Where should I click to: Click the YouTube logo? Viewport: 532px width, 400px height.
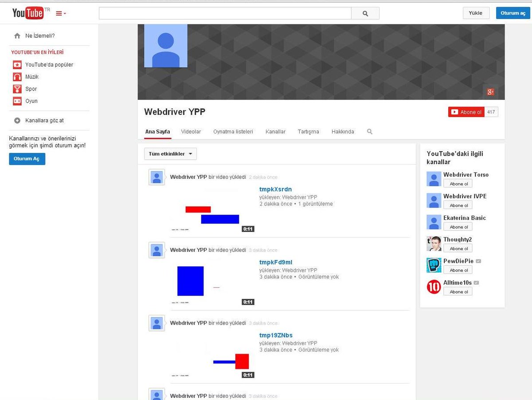pyautogui.click(x=29, y=13)
